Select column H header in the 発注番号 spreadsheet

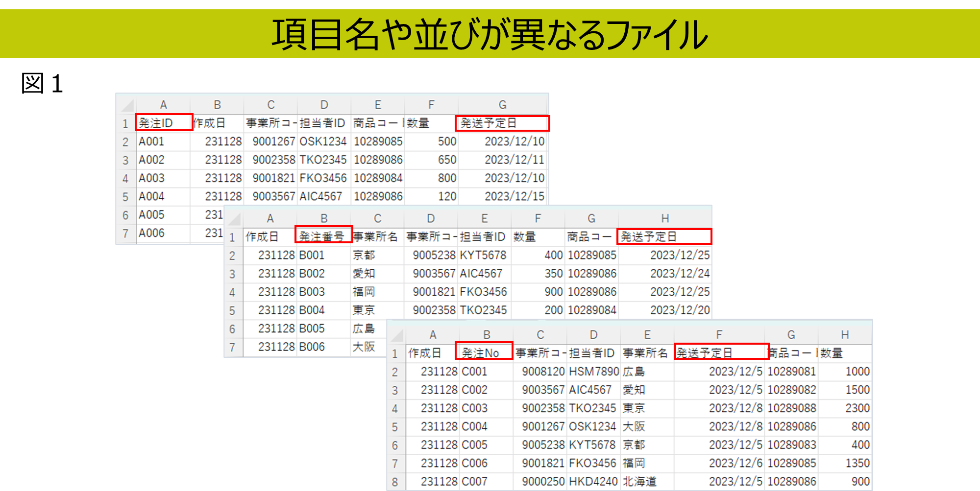coord(664,218)
